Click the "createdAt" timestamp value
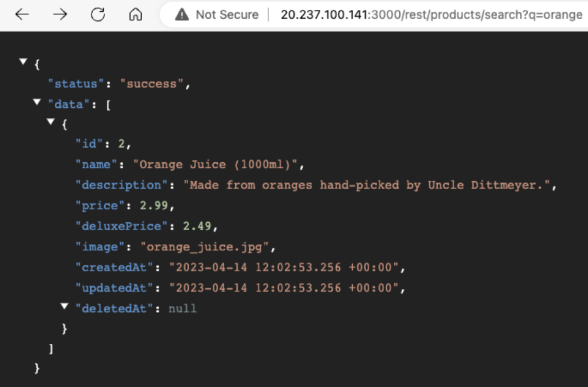Viewport: 588px width, 387px height. point(284,267)
